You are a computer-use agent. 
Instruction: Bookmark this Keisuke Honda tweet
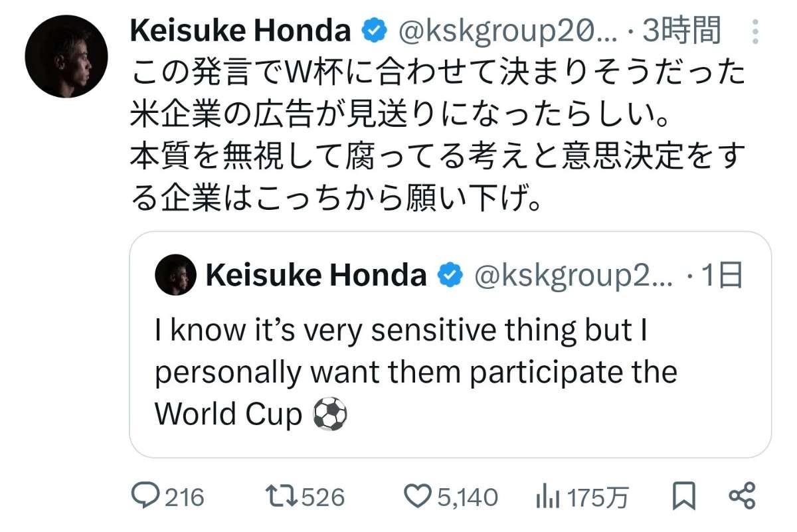(684, 496)
